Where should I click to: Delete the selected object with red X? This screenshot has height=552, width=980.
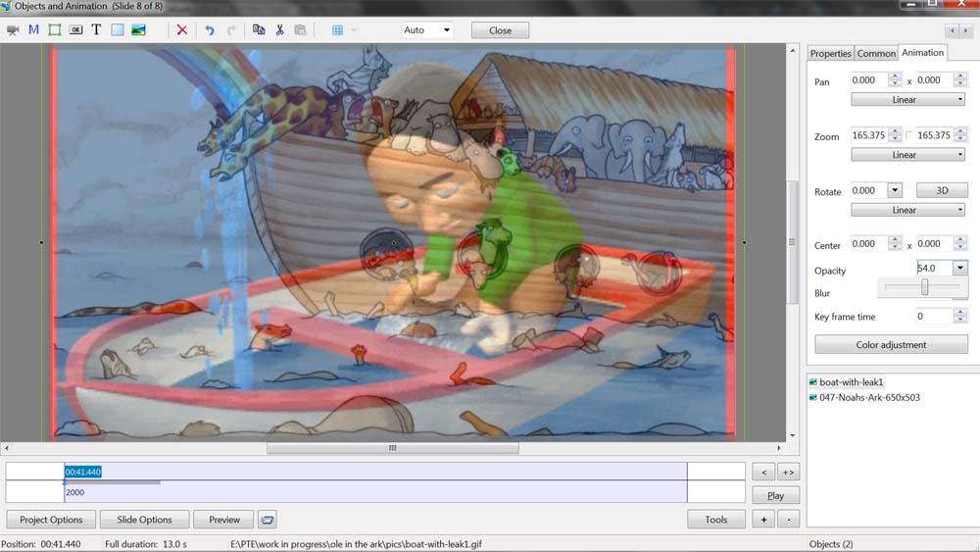182,30
